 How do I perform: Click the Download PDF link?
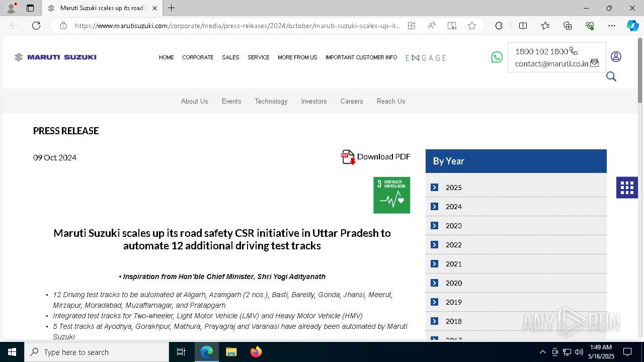pyautogui.click(x=383, y=157)
